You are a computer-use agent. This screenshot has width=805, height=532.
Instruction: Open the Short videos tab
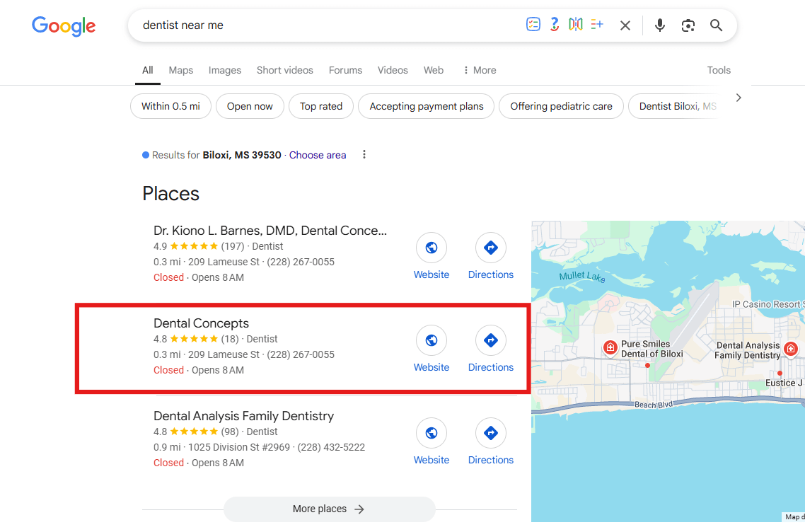[285, 70]
